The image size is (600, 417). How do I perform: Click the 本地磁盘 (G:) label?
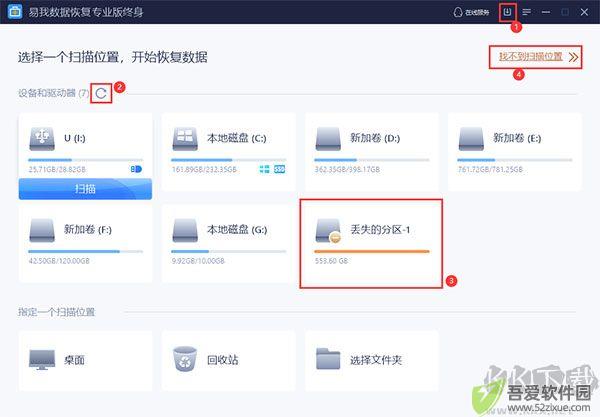coord(237,230)
